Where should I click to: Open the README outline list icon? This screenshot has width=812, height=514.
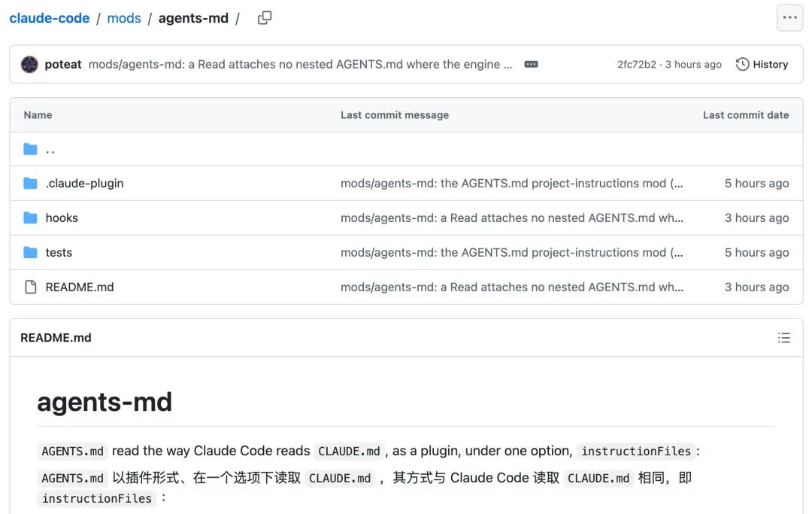[784, 338]
